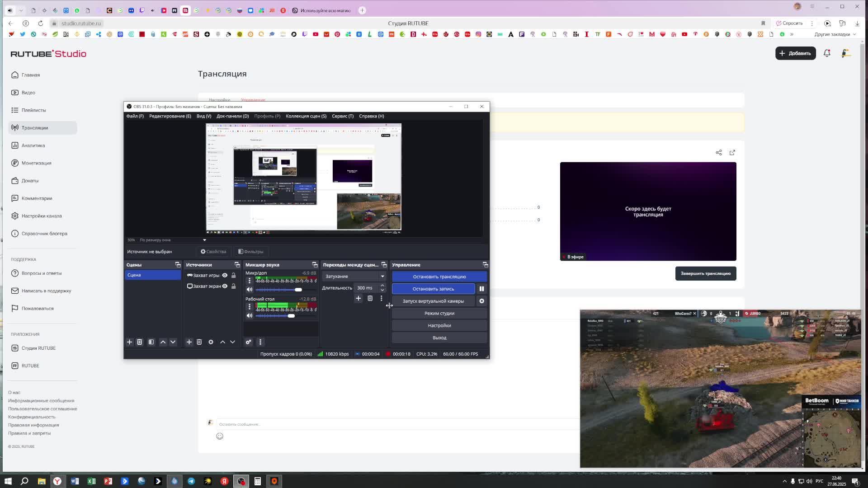Open RUTUBE notifications bell
The image size is (868, 488).
point(827,53)
